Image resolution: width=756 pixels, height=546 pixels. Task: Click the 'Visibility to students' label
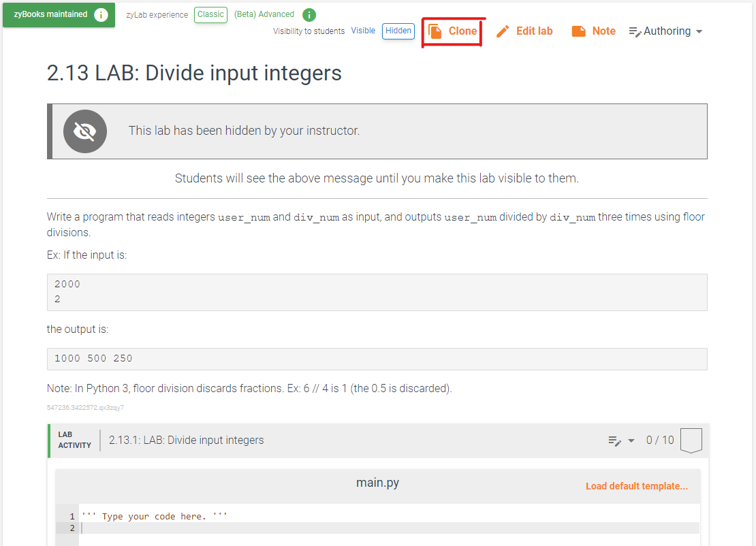309,31
